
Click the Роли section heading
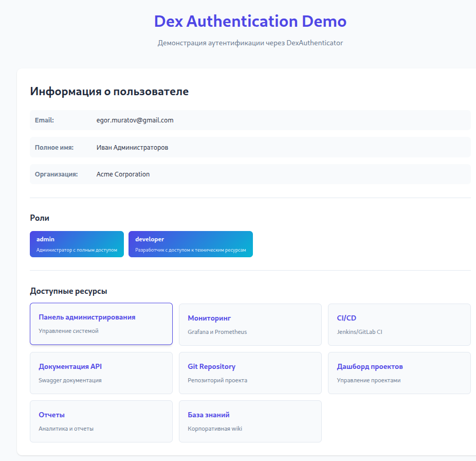(40, 218)
